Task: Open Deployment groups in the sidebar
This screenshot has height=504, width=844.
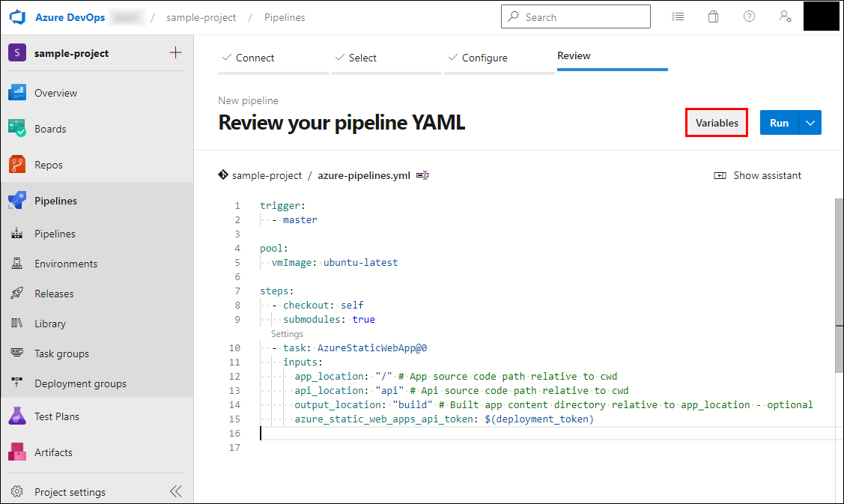Action: (97, 383)
